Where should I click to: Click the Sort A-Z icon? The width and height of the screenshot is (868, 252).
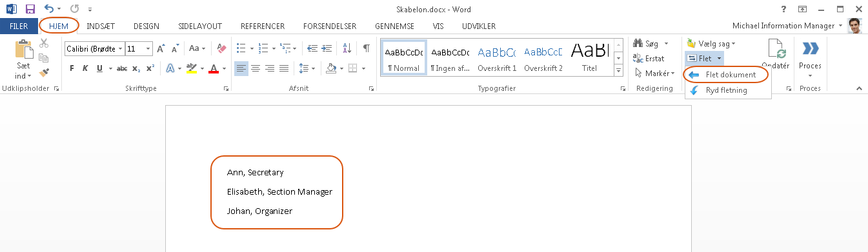pos(347,48)
